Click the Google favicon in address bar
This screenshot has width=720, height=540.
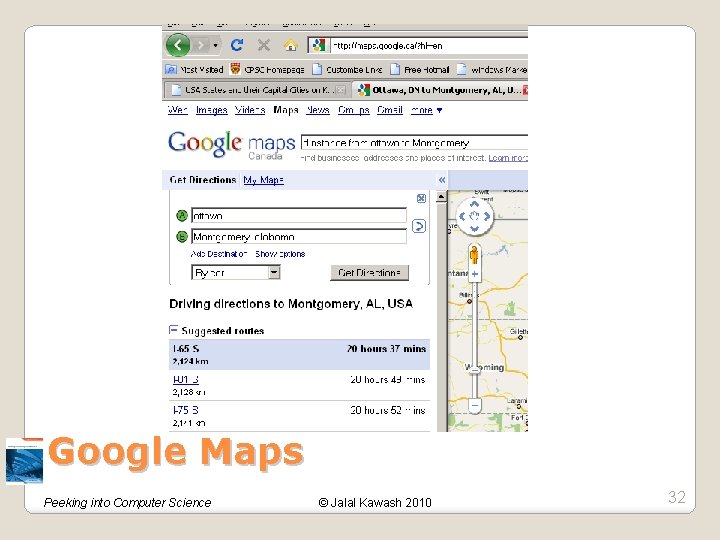click(x=318, y=45)
